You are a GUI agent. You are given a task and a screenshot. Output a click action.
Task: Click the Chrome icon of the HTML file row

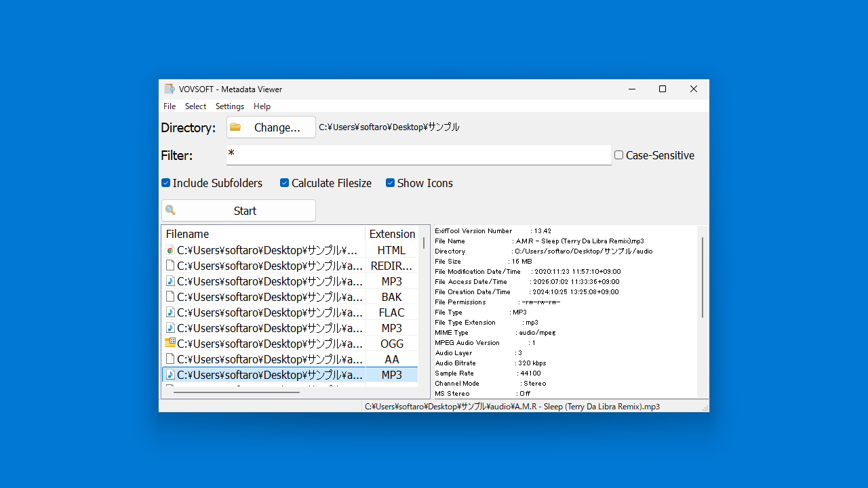pos(170,250)
